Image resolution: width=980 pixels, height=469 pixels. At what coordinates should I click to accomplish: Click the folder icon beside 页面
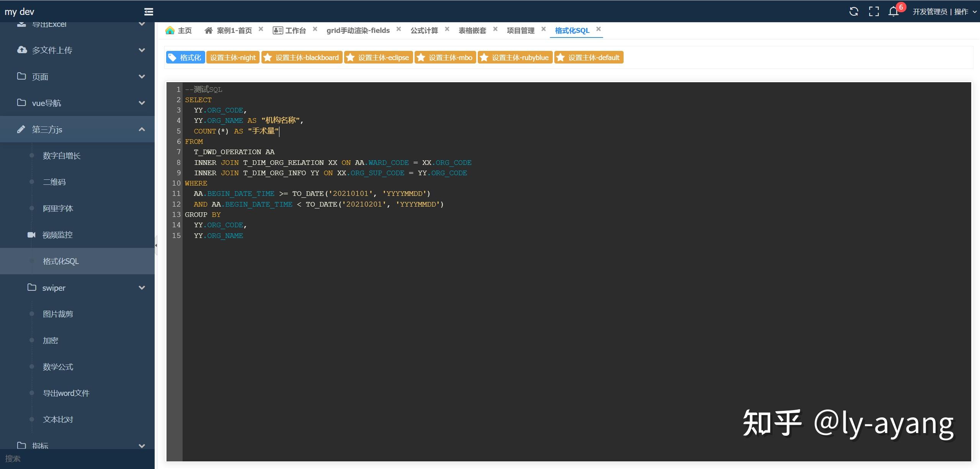pos(22,77)
